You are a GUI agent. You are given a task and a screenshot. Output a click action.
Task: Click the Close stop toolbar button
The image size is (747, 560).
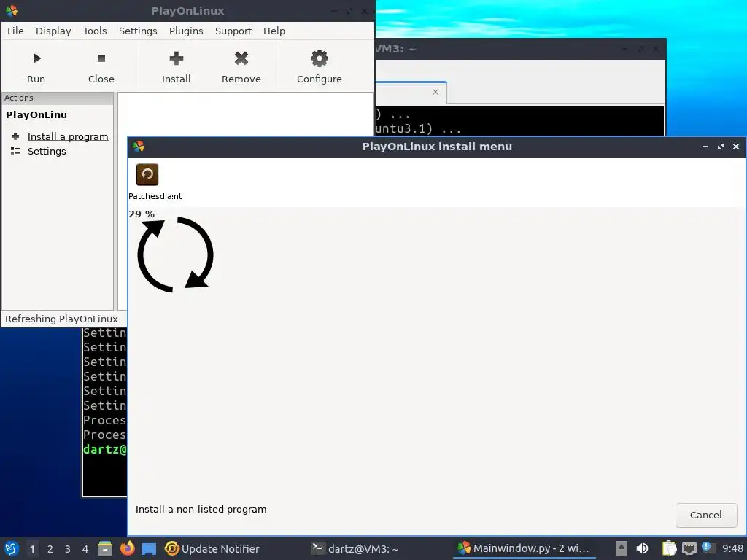(x=101, y=67)
